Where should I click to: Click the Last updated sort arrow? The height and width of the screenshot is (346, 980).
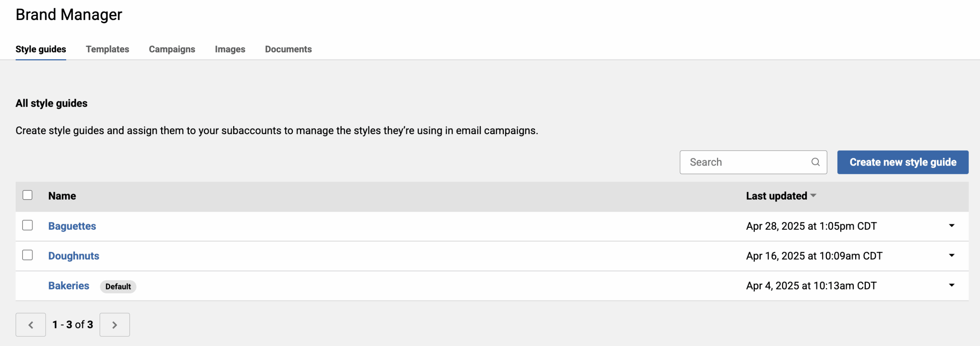coord(813,195)
